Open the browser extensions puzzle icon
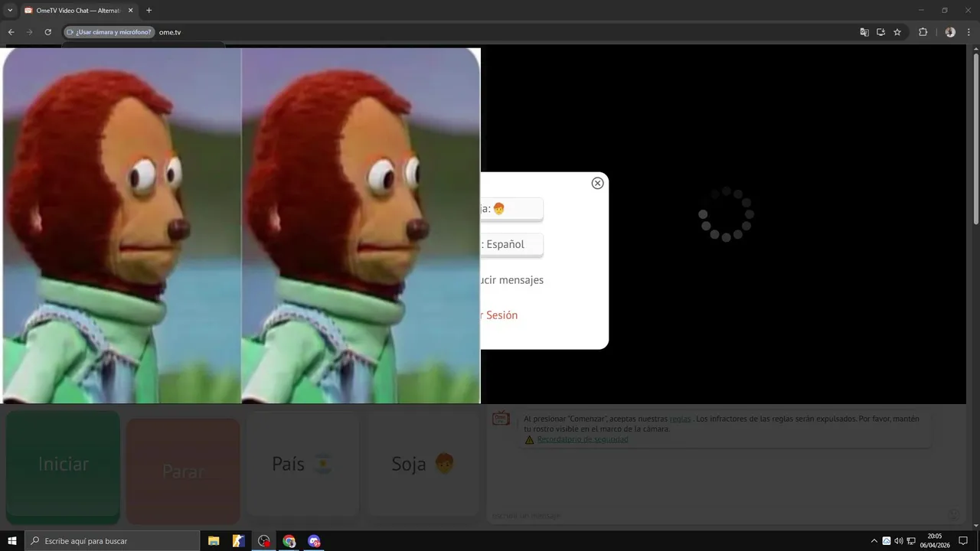Image resolution: width=980 pixels, height=551 pixels. coord(923,32)
